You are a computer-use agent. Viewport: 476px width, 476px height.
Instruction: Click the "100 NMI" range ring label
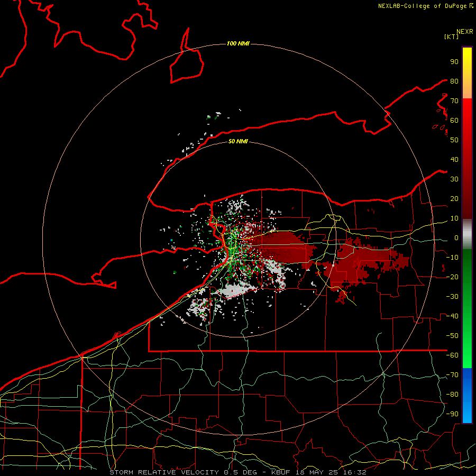(x=238, y=43)
